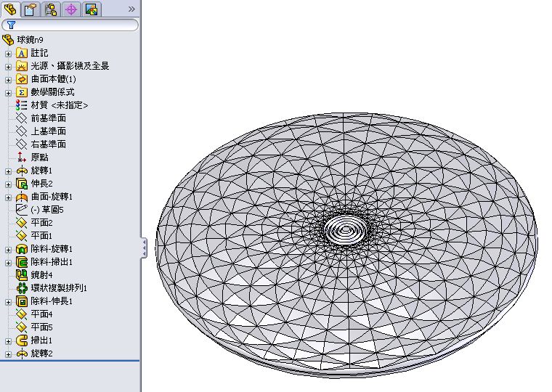Open the FeatureManager design tree tab
Image resolution: width=552 pixels, height=392 pixels.
[x=10, y=9]
